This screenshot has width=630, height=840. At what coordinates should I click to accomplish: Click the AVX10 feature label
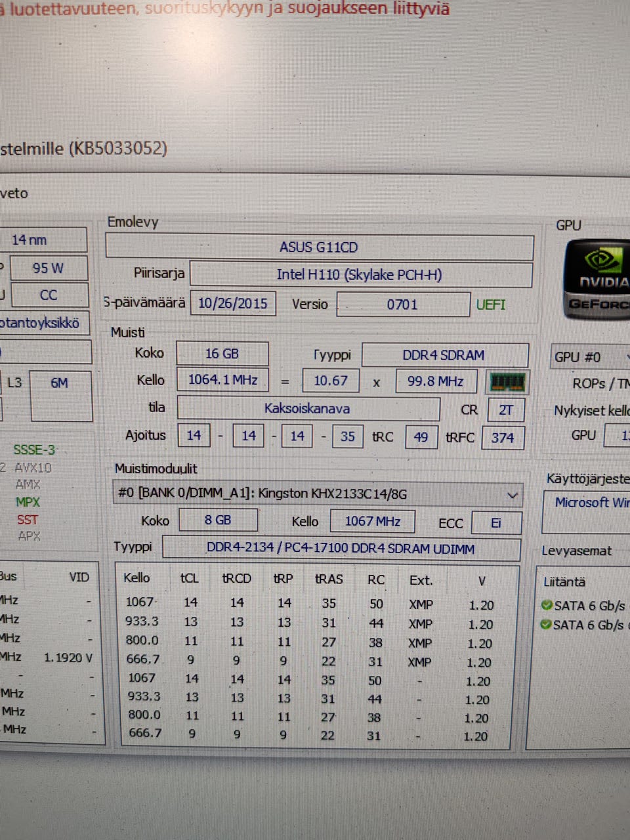tap(33, 468)
